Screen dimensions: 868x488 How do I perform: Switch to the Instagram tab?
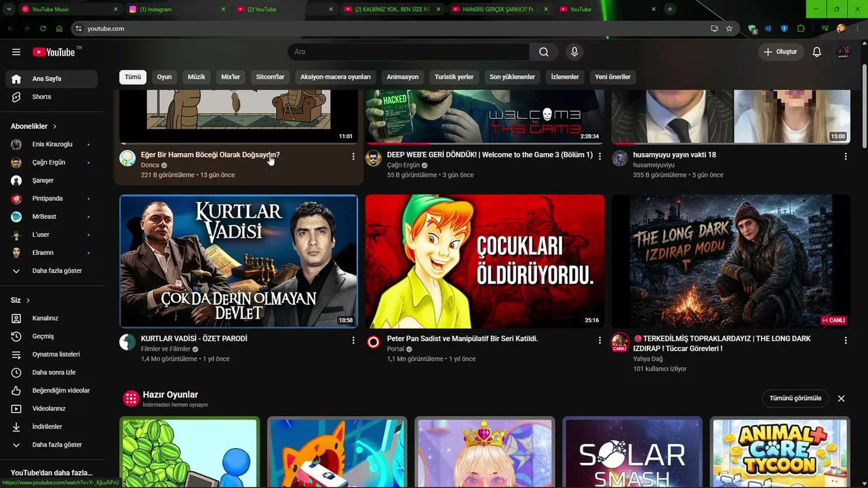coord(178,9)
